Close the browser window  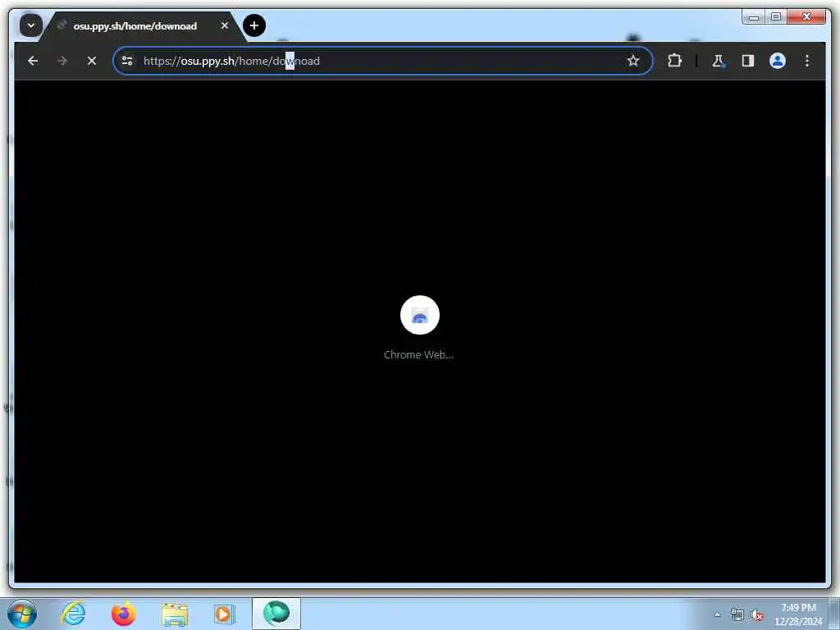tap(806, 16)
